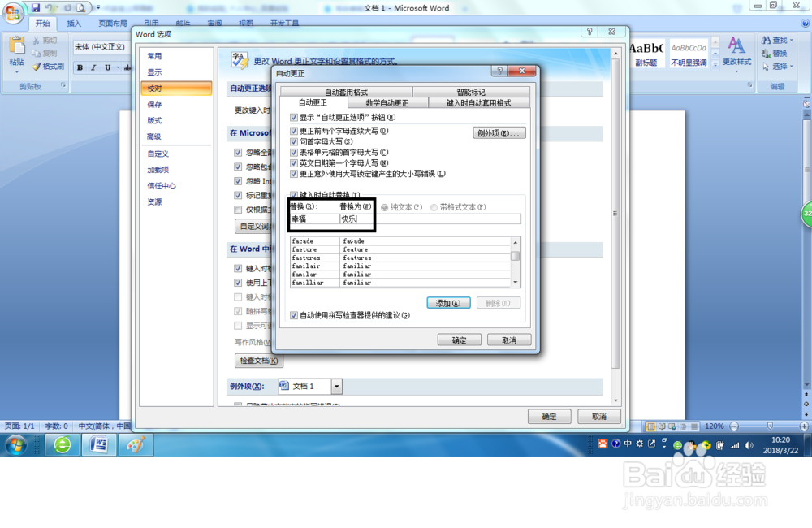Click the Find binoculars icon
This screenshot has width=812, height=528.
click(x=766, y=40)
